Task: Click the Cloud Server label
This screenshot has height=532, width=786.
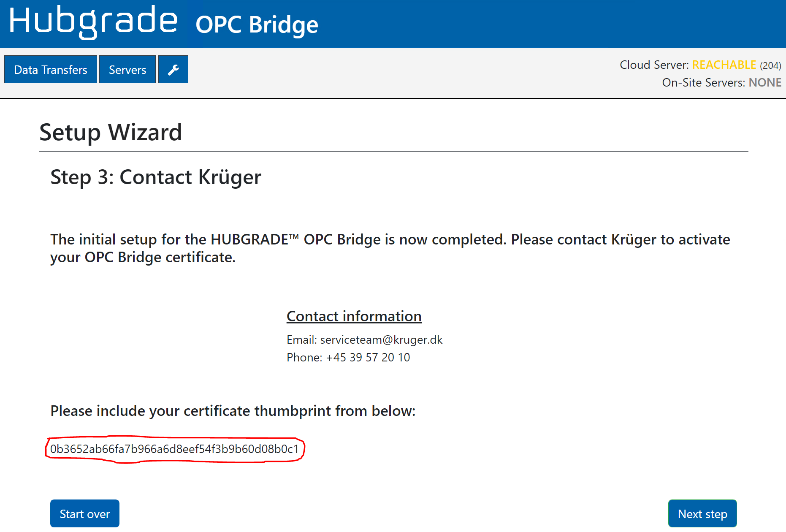Action: [654, 65]
